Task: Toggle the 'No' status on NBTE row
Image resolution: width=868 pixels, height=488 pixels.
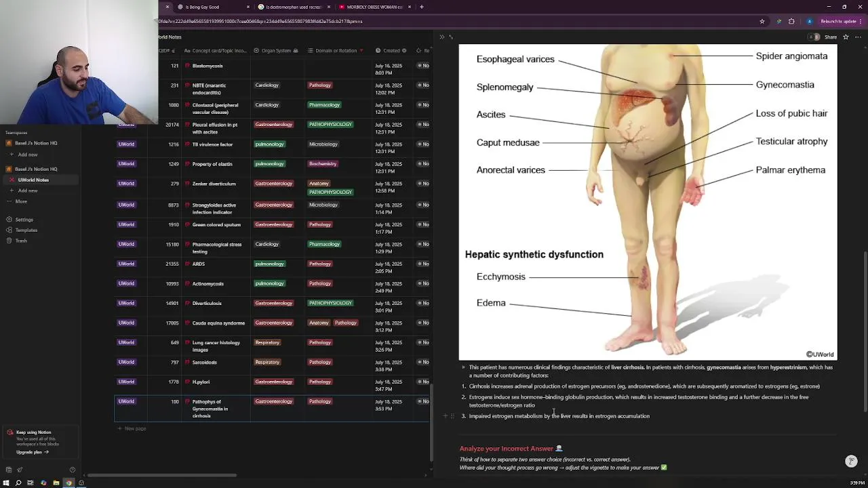Action: (x=423, y=85)
